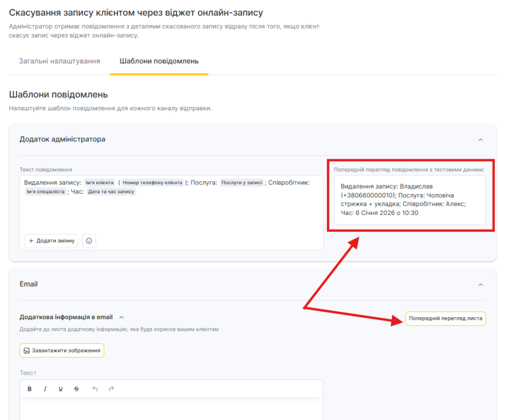
Task: Click the 'Дата та час запису' variable tag
Action: pyautogui.click(x=111, y=192)
